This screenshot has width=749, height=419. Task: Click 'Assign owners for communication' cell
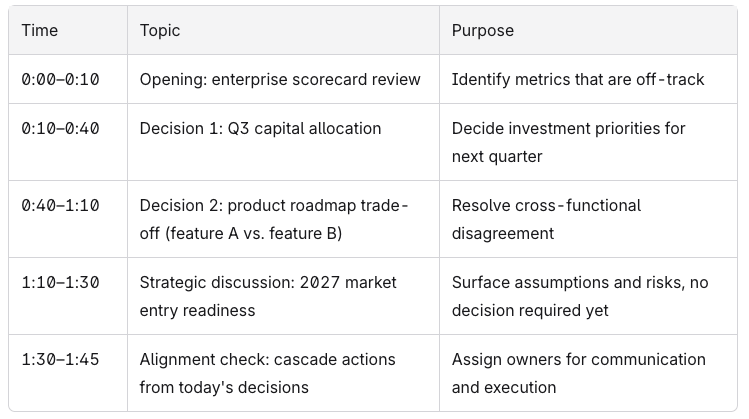[588, 373]
